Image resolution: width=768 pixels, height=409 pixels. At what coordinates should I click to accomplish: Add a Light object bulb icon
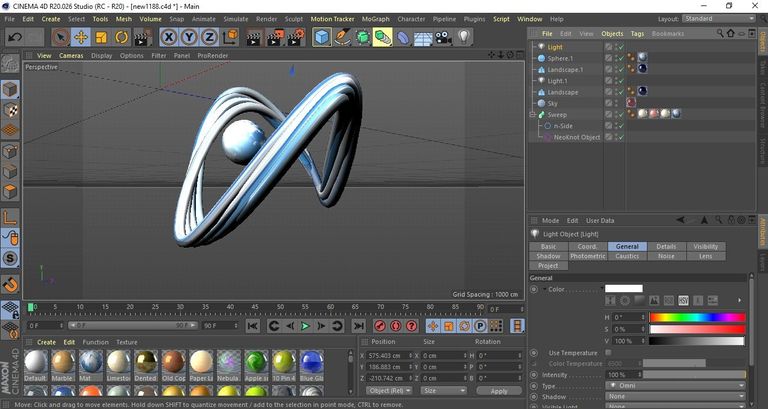(464, 37)
